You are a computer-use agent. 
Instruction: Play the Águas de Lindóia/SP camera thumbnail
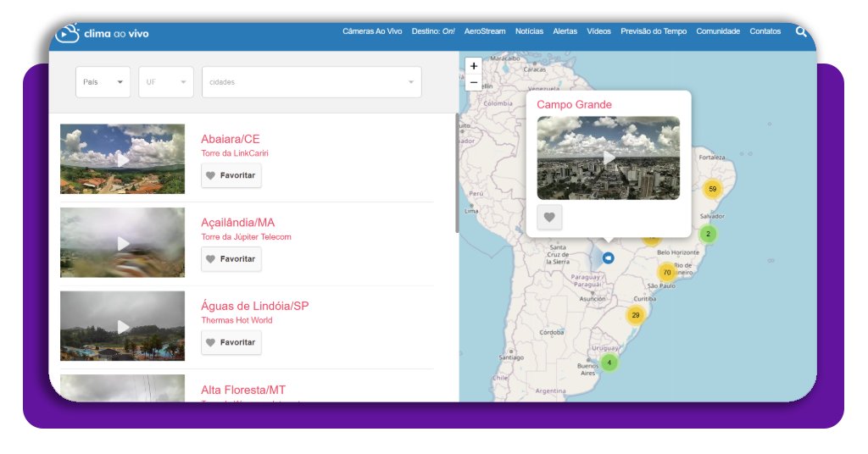[x=122, y=326]
